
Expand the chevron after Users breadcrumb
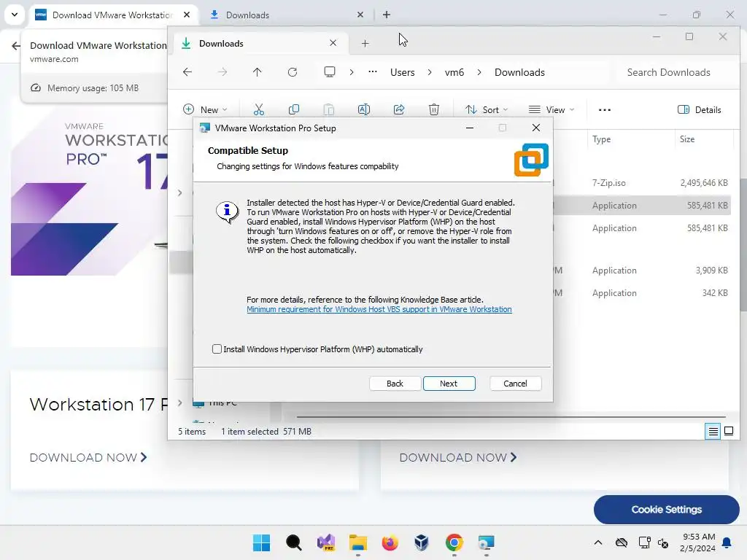tap(430, 72)
